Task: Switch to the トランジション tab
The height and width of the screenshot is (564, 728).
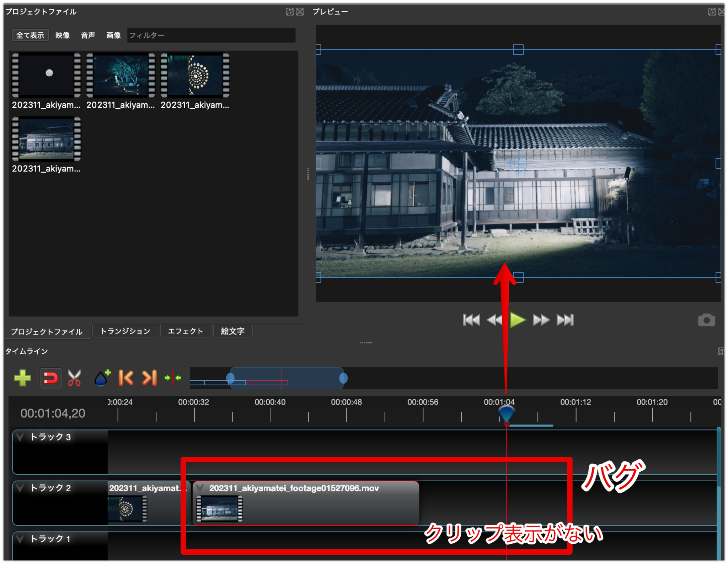Action: pyautogui.click(x=125, y=331)
